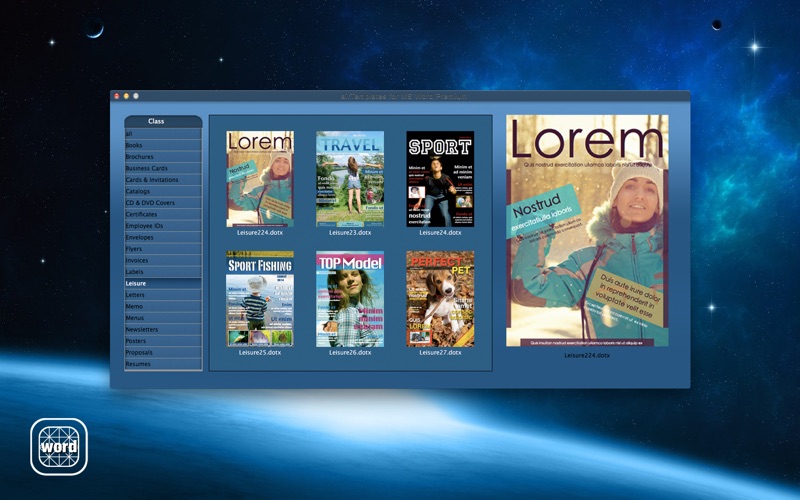800x500 pixels.
Task: Open the Brochures category
Action: pos(163,157)
